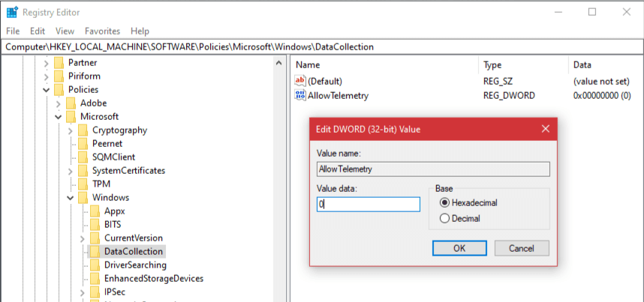This screenshot has width=644, height=302.
Task: Select the DataCollection folder icon
Action: [x=95, y=252]
